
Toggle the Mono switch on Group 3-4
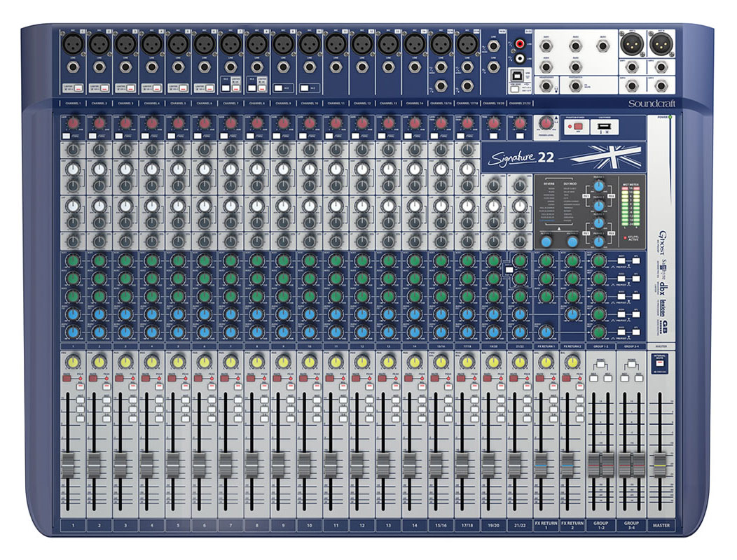click(x=632, y=363)
